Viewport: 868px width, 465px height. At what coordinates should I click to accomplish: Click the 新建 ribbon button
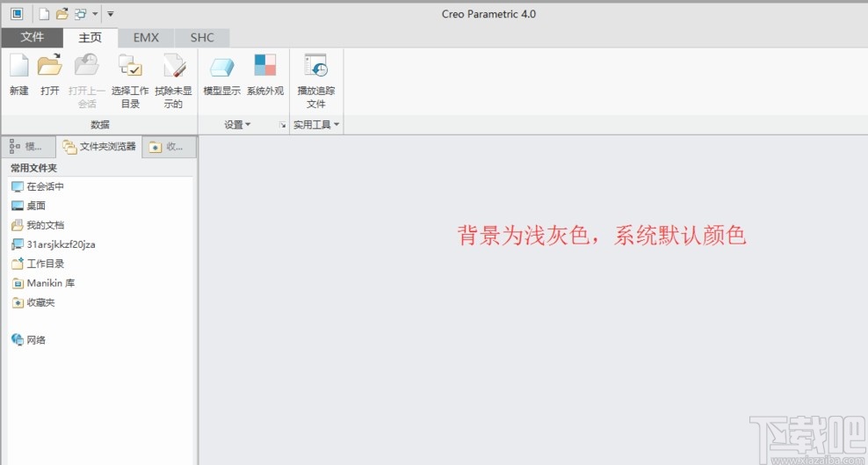[x=18, y=75]
